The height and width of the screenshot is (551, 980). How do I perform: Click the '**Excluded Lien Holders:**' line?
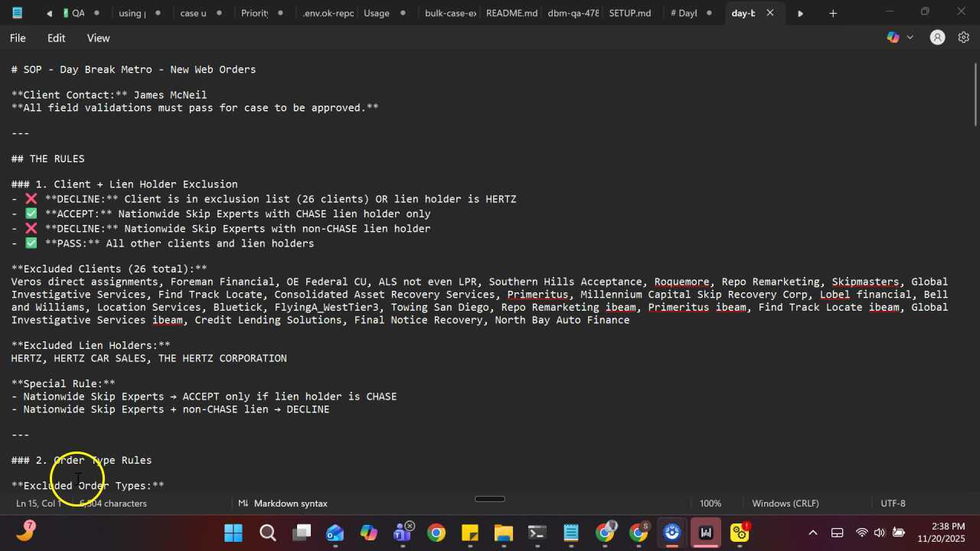(x=90, y=346)
